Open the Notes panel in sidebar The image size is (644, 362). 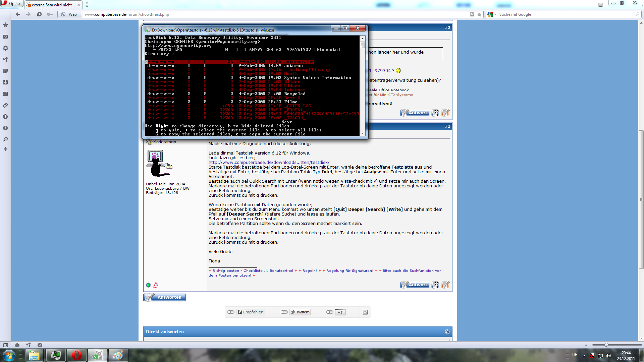coord(5,71)
